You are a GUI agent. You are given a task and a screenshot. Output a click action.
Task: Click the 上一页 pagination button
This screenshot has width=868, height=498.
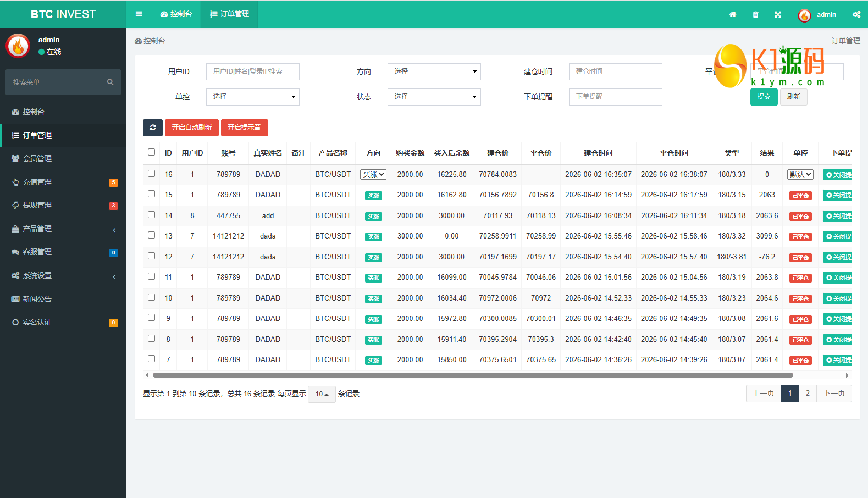pos(764,394)
